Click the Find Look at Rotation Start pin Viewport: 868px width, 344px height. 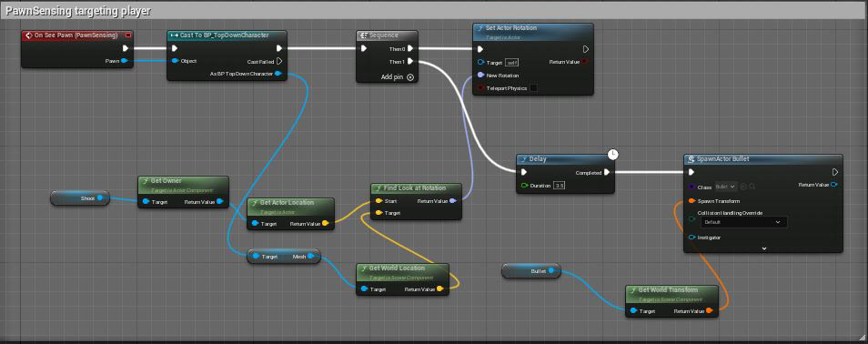click(378, 200)
